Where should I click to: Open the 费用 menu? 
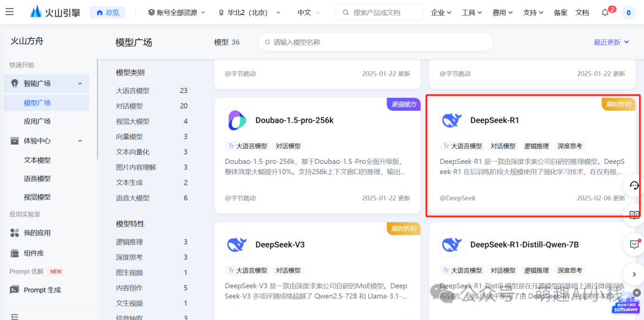tap(503, 13)
